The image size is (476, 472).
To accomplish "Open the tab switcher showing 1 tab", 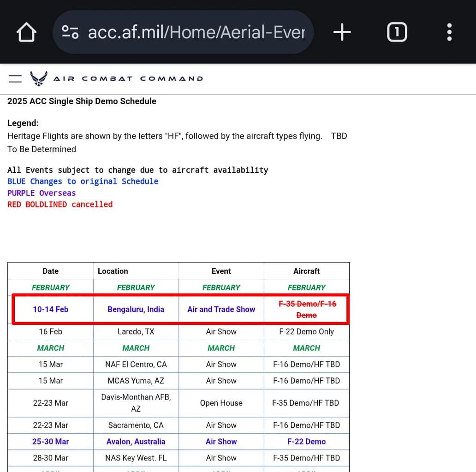I will click(x=397, y=32).
